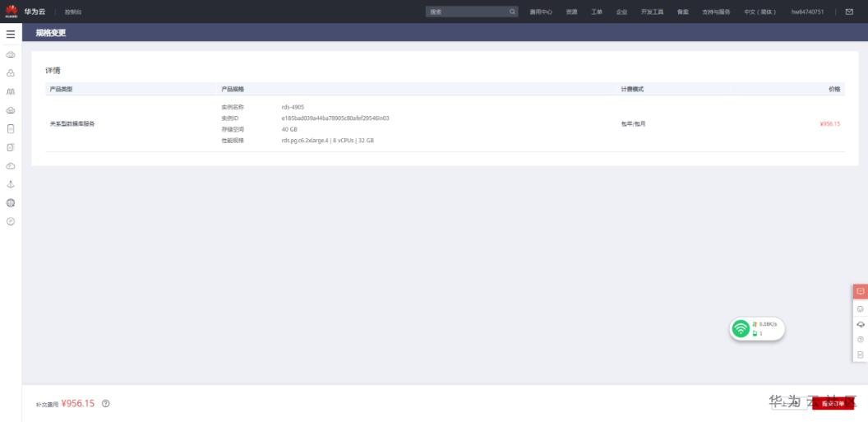Open 企业 in the top navigation
This screenshot has height=422, width=868.
click(x=621, y=12)
